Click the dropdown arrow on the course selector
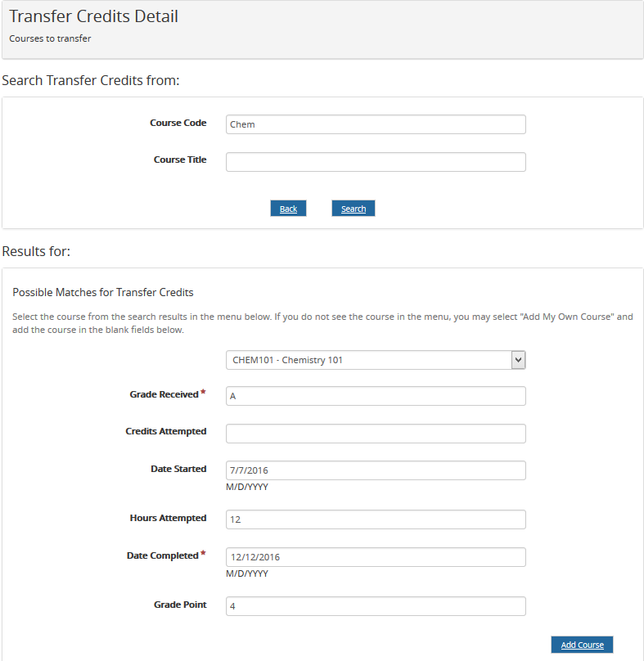Screen dimensions: 644x661 pos(519,359)
